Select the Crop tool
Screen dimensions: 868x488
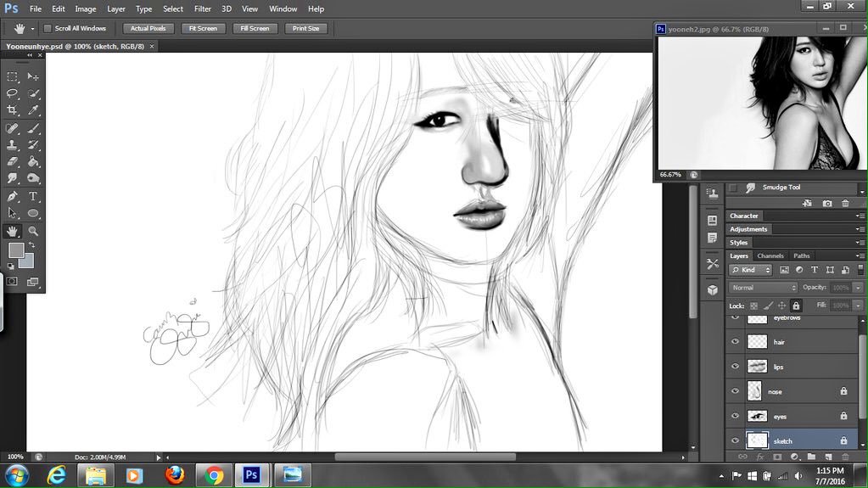click(x=13, y=109)
